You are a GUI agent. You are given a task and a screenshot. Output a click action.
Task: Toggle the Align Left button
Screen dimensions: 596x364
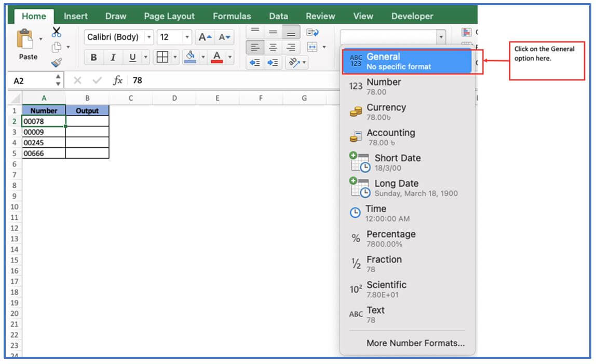[255, 48]
